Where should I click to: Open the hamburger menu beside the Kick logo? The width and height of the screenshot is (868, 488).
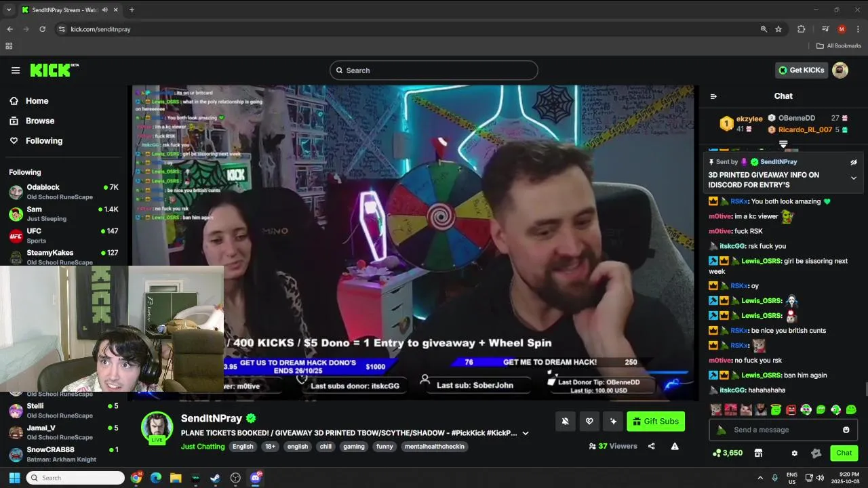[x=16, y=70]
